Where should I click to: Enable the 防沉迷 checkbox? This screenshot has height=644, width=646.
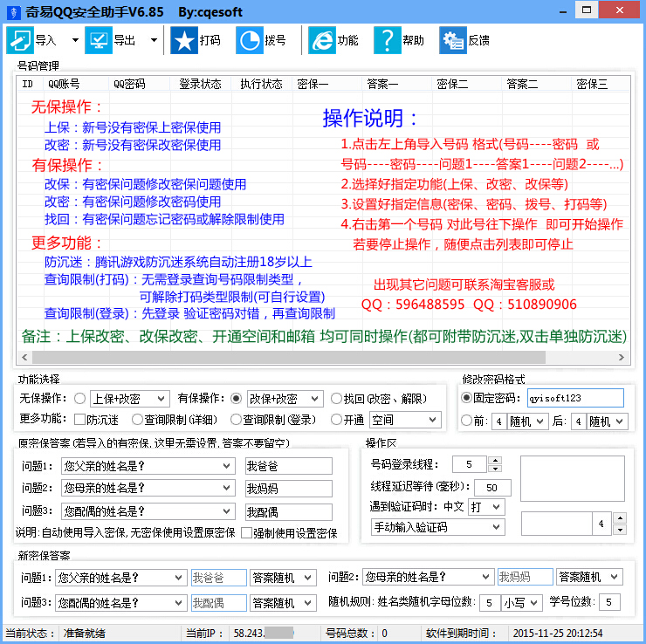tap(79, 420)
